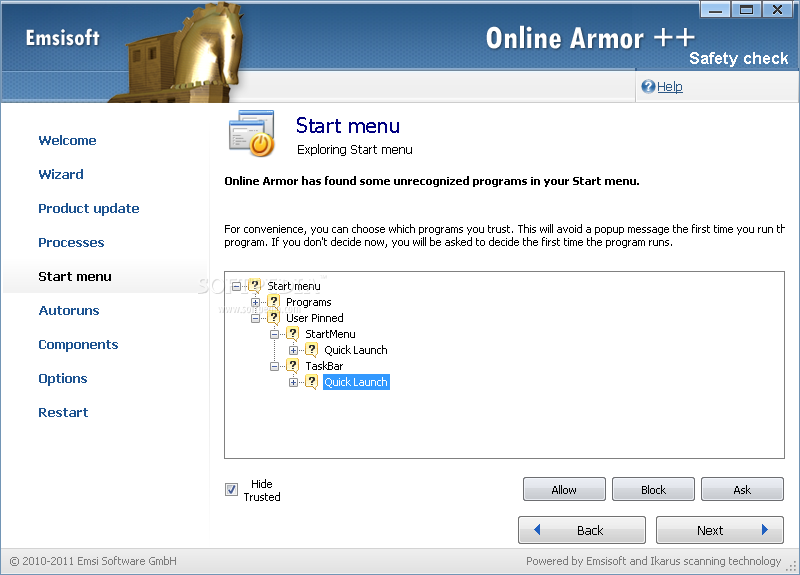Click the Ask button

(742, 489)
